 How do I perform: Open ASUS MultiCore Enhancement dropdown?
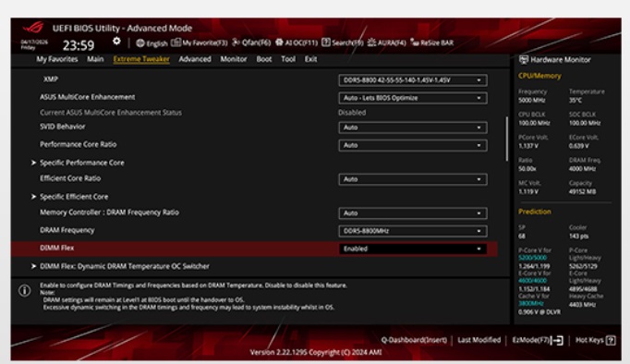point(413,98)
